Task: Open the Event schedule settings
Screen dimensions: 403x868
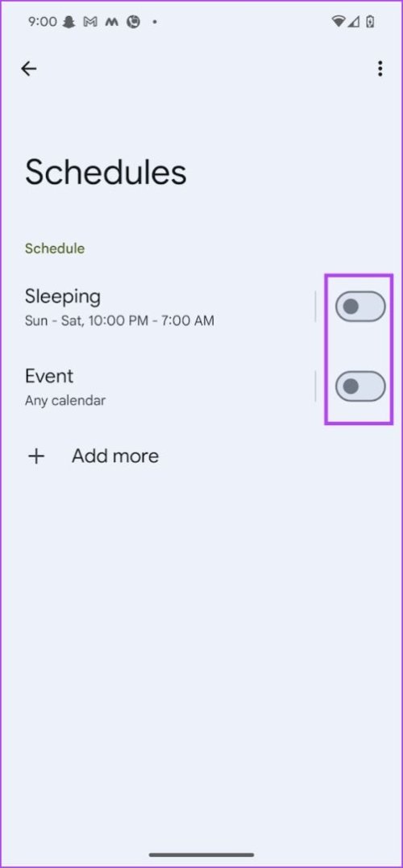Action: (166, 386)
